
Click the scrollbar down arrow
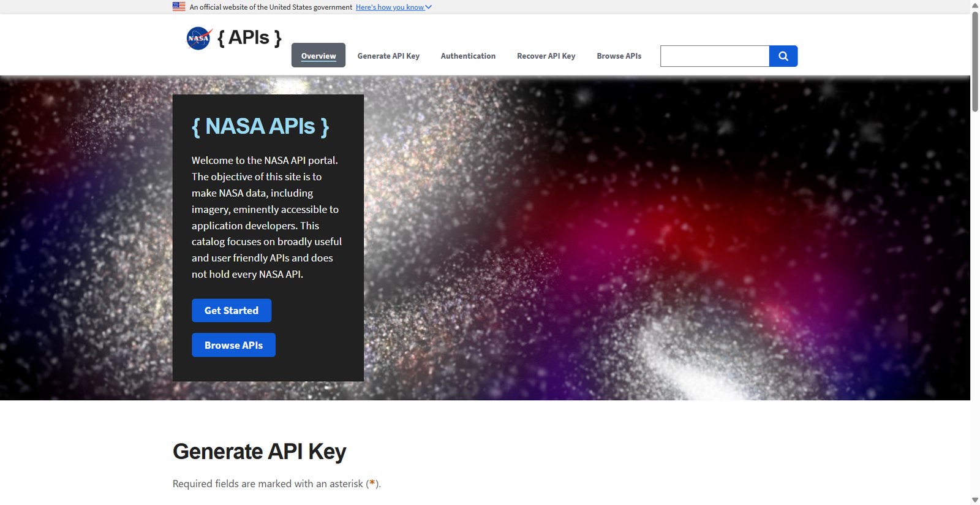click(975, 500)
